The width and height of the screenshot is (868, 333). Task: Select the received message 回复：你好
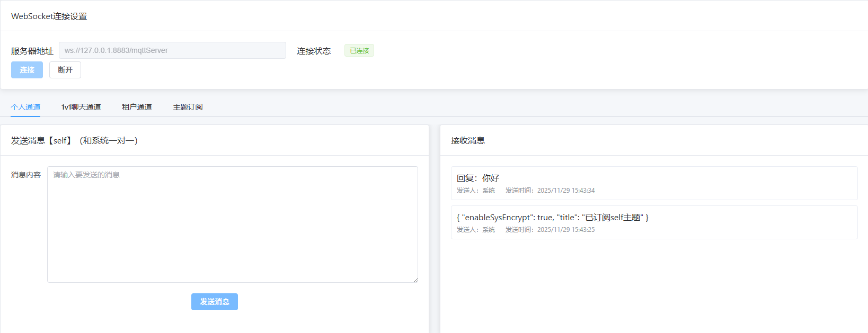pos(478,178)
